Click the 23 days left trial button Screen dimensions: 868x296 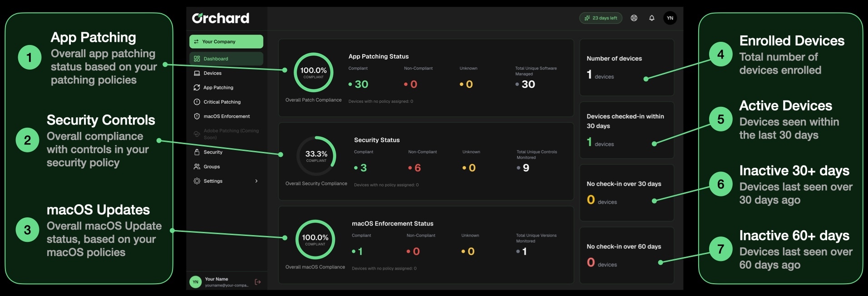601,18
